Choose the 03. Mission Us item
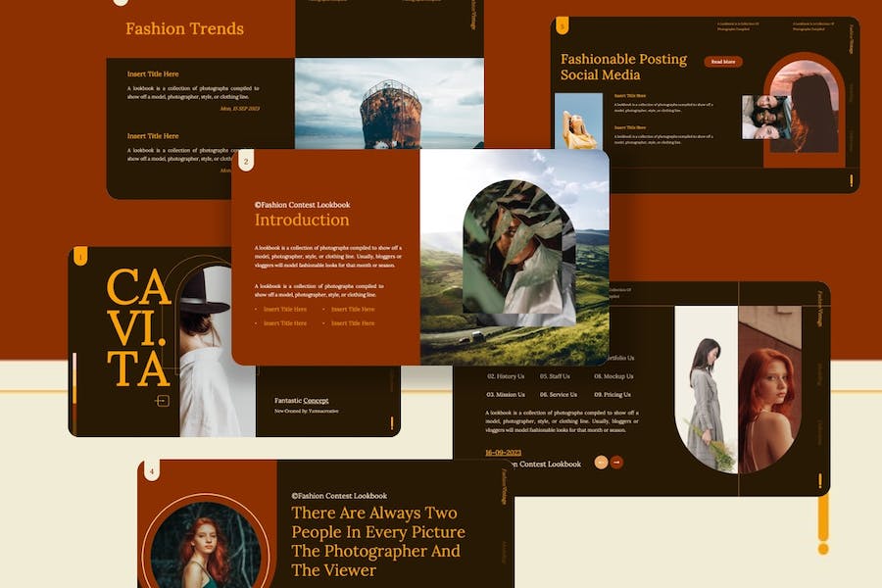 506,394
